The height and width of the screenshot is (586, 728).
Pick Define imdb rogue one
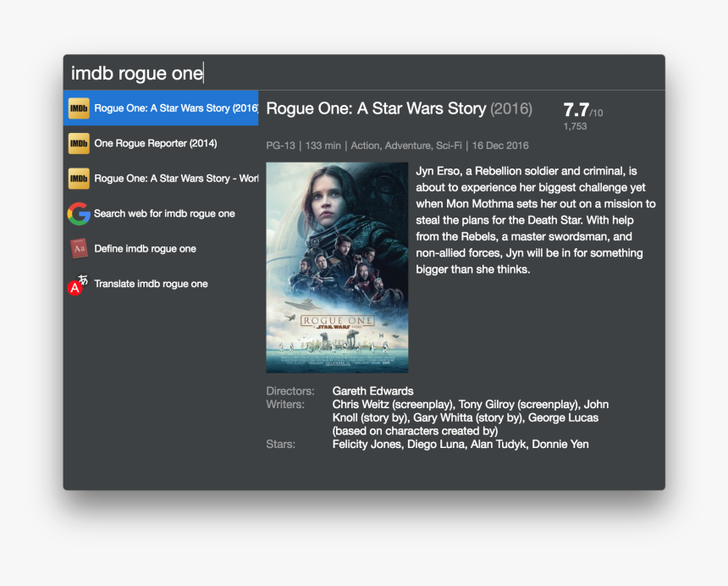(161, 249)
